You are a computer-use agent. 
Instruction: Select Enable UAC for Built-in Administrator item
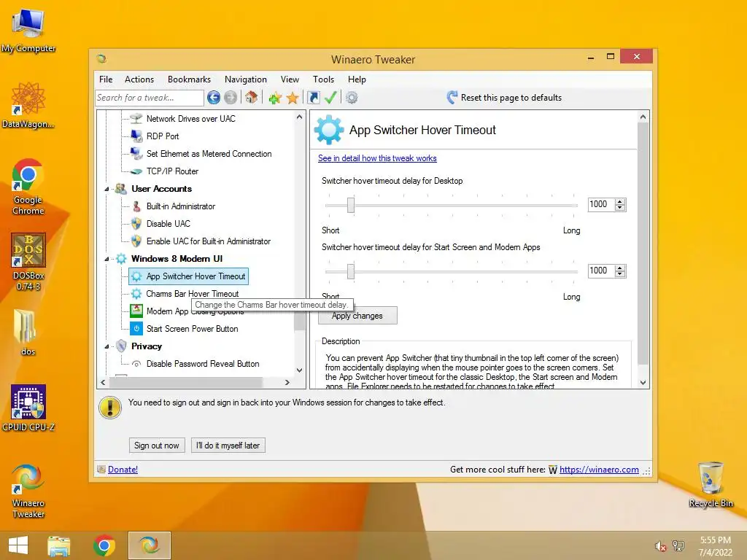(209, 241)
